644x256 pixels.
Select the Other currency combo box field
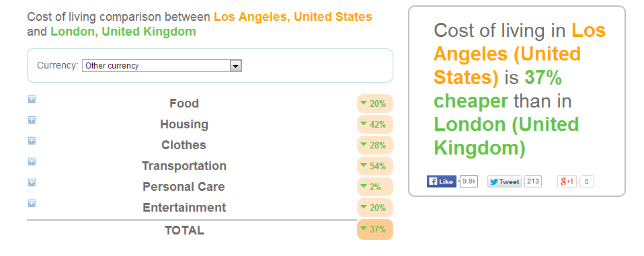click(x=162, y=66)
